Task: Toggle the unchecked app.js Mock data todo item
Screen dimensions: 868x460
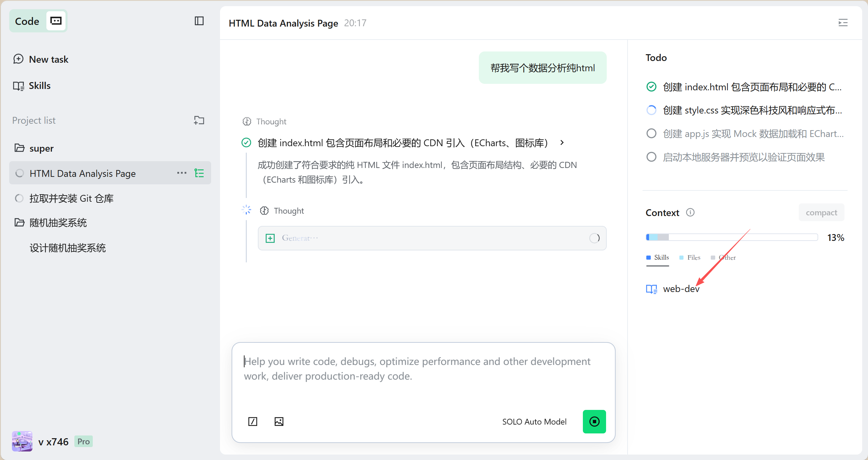Action: [x=651, y=134]
